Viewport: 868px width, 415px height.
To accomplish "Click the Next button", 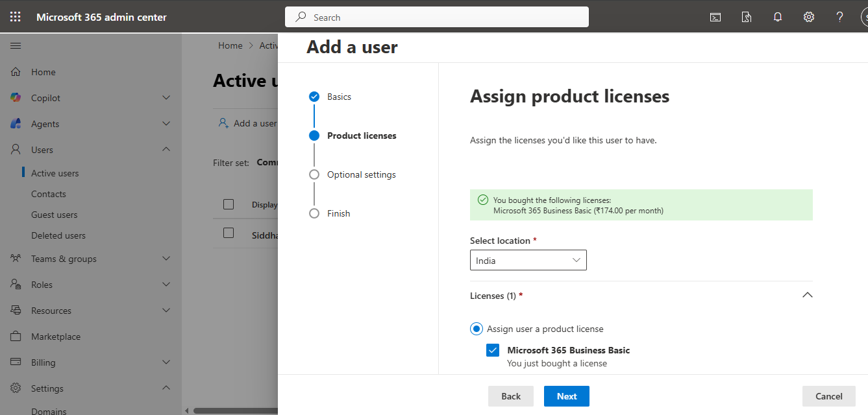I will pyautogui.click(x=566, y=396).
